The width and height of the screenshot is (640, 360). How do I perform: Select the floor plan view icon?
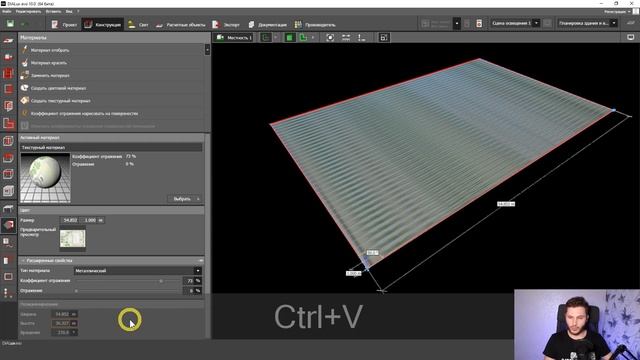click(266, 38)
